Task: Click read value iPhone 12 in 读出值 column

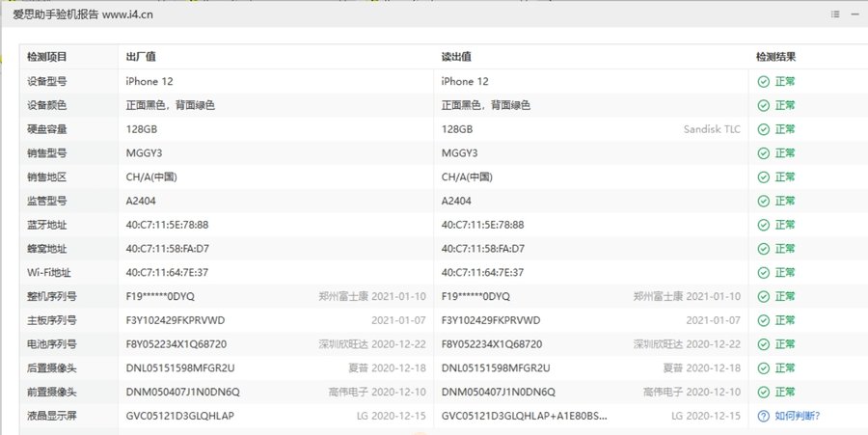Action: [465, 81]
